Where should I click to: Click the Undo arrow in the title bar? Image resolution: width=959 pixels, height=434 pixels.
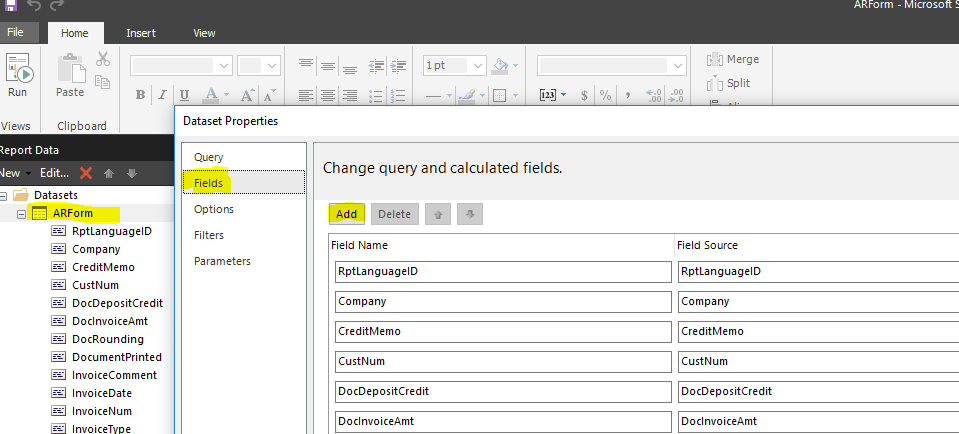tap(34, 5)
